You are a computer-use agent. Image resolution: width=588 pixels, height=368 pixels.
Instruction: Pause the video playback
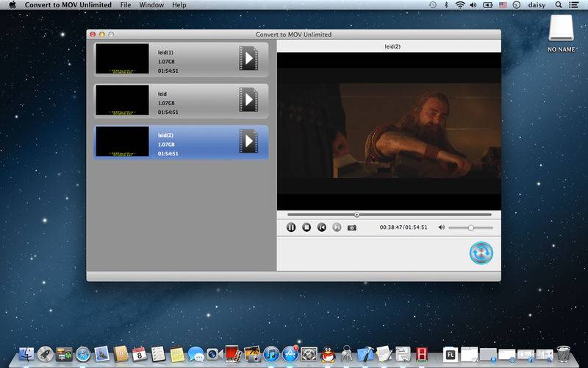[291, 227]
